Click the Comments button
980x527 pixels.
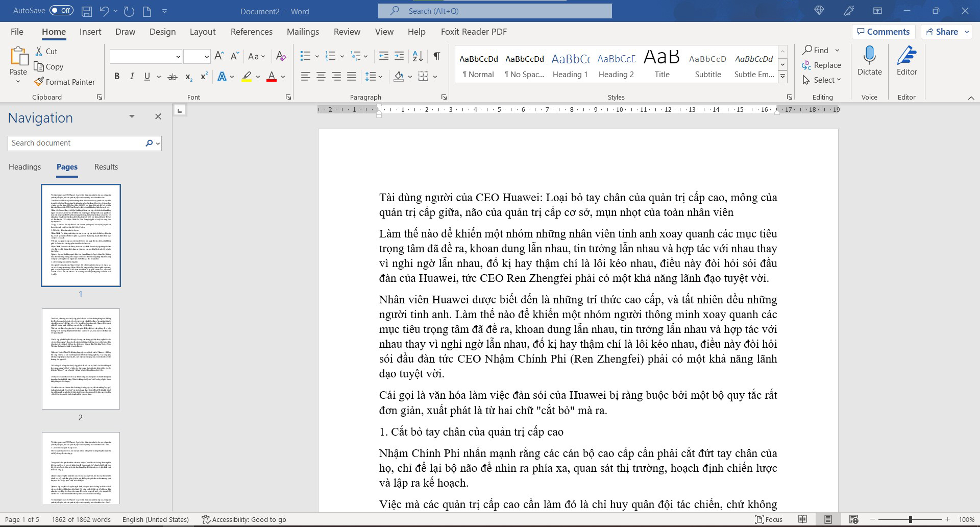pyautogui.click(x=884, y=32)
